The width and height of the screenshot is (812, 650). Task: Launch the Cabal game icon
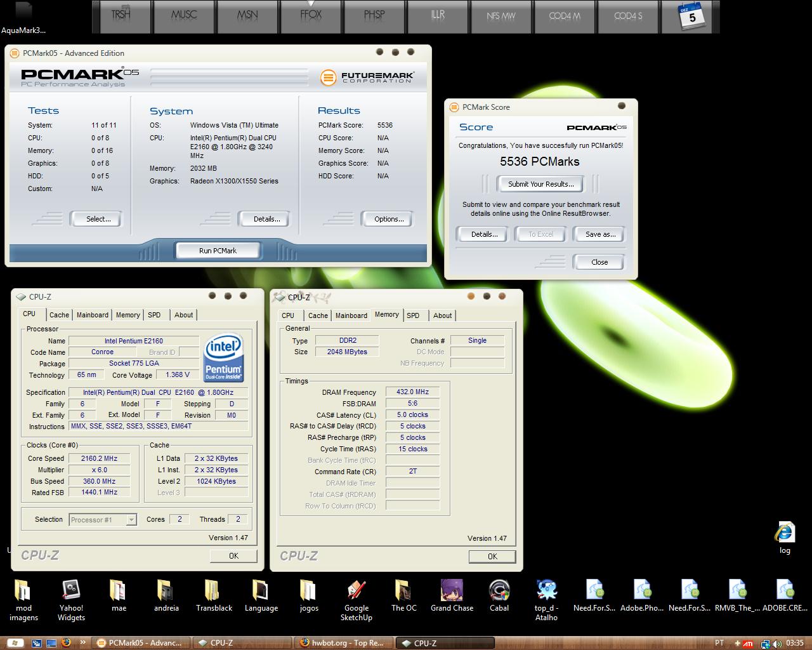coord(499,595)
